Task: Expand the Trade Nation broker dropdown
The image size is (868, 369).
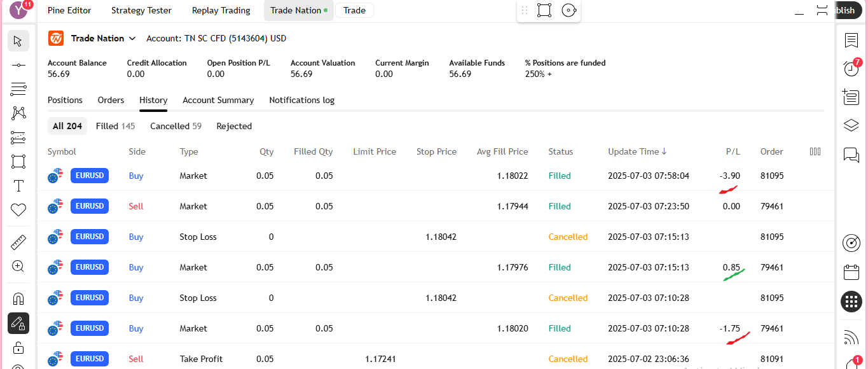Action: pyautogui.click(x=132, y=39)
